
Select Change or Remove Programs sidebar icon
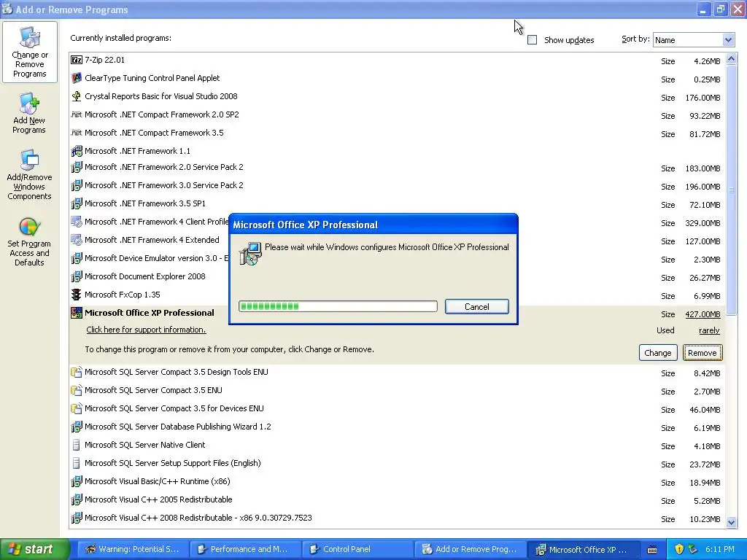29,52
